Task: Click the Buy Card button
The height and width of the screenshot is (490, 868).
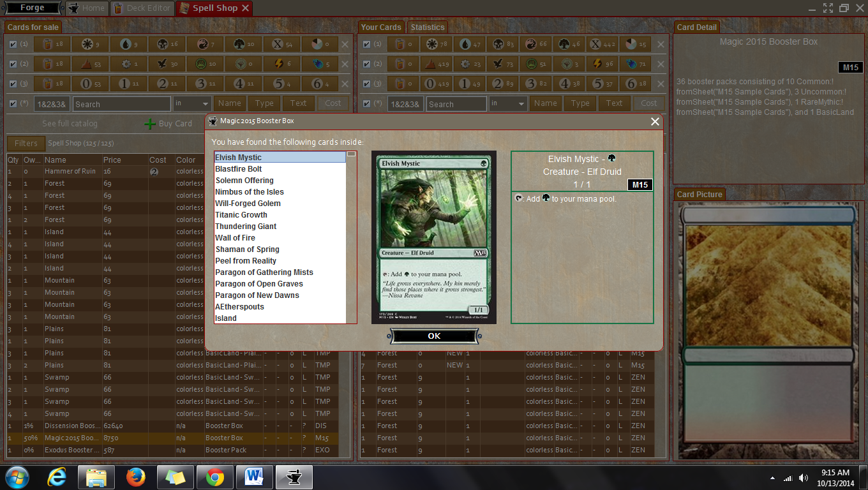Action: (x=168, y=124)
